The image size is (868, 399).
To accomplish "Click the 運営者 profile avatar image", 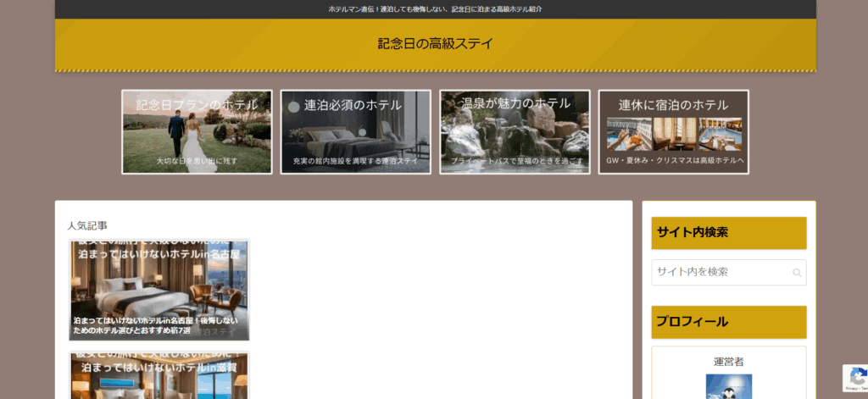I will [728, 387].
